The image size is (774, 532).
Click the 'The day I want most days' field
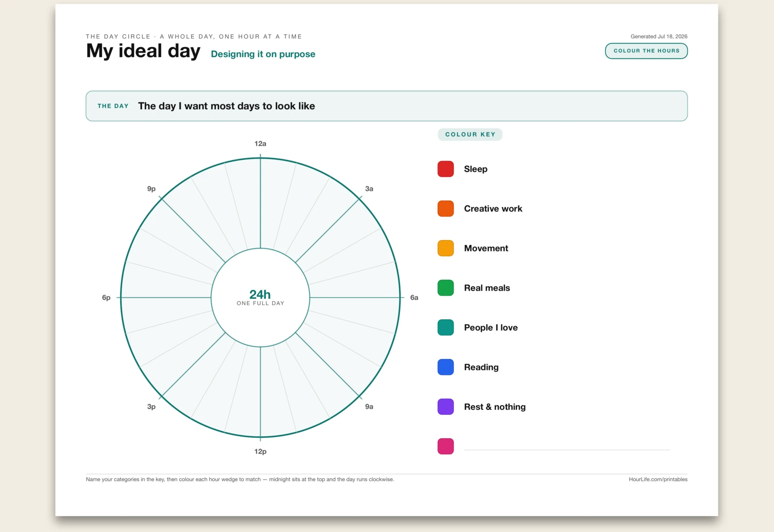point(387,106)
